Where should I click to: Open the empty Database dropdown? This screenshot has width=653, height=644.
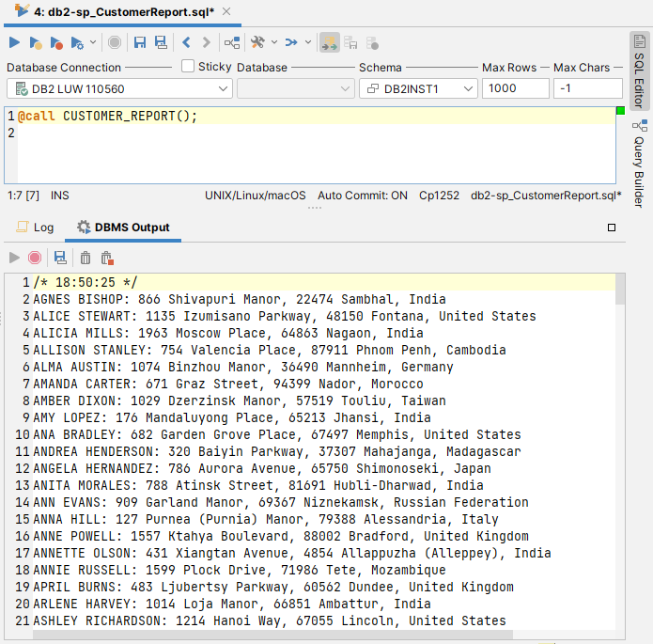pos(296,88)
